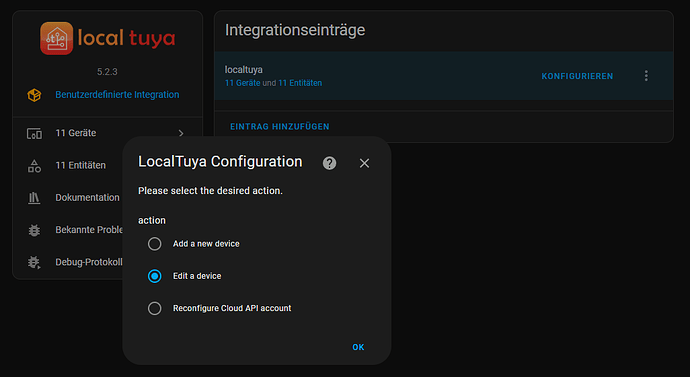Click the 'Add a new device' label text
The image size is (690, 377).
click(206, 244)
